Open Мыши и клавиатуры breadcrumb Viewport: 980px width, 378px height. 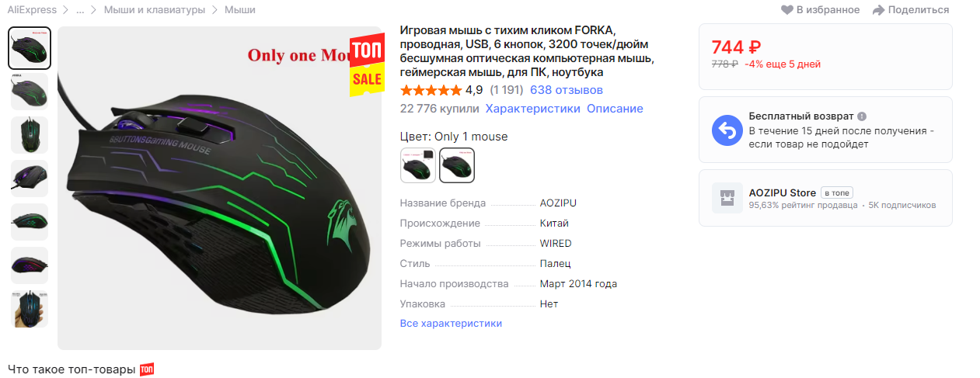[155, 10]
